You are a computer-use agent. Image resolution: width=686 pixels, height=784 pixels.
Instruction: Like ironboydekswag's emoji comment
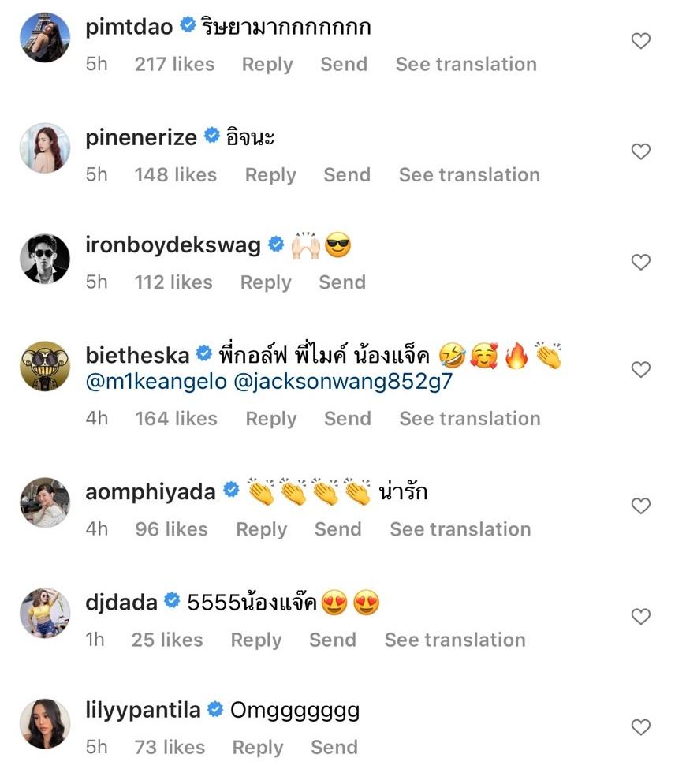[641, 262]
